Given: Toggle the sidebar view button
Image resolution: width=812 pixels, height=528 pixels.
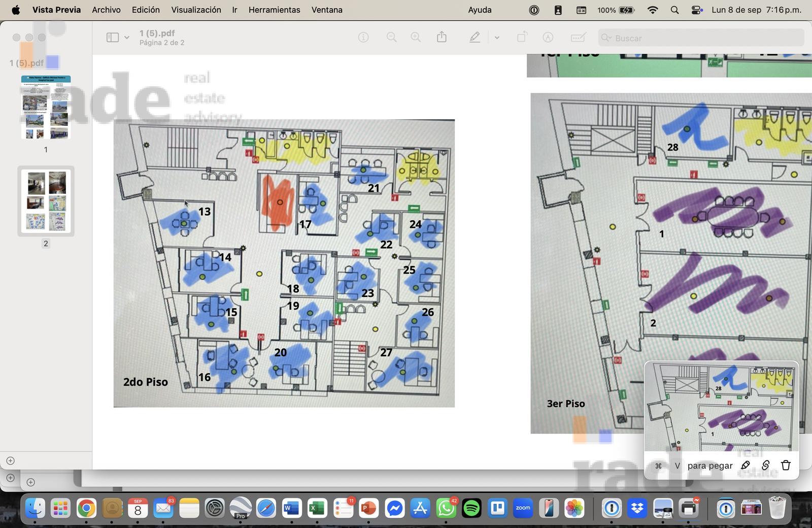Looking at the screenshot, I should point(113,38).
